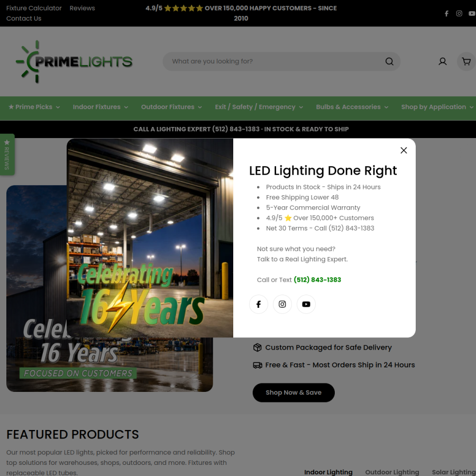Open the account user icon
Image resolution: width=476 pixels, height=476 pixels.
(x=442, y=62)
